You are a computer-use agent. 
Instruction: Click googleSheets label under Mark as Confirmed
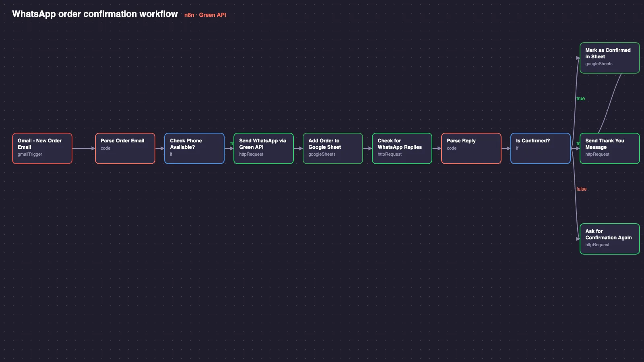[599, 64]
